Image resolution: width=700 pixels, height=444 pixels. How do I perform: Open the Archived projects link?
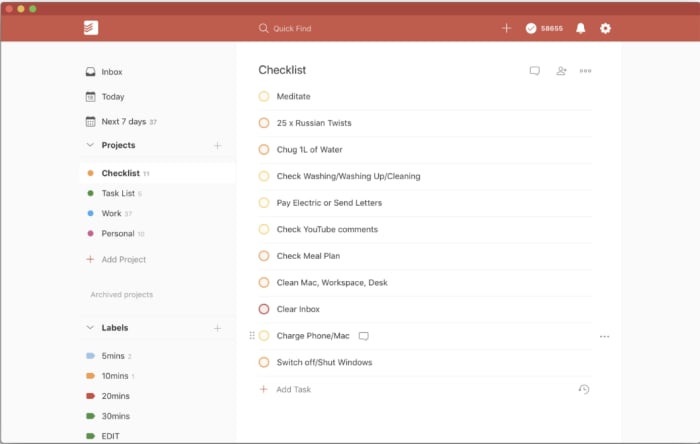coord(122,295)
